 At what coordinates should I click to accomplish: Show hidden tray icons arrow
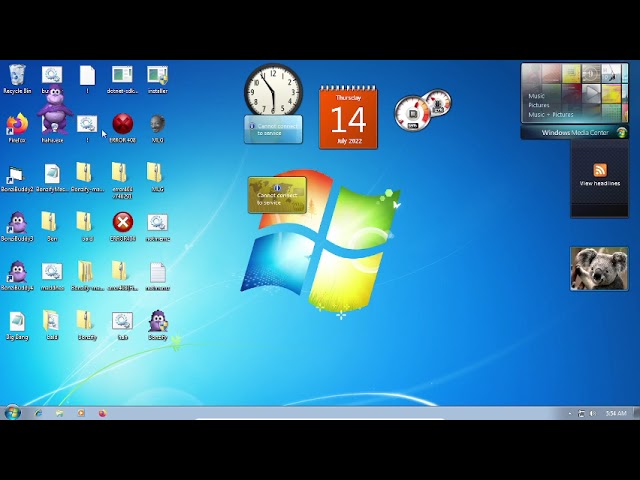click(x=570, y=413)
